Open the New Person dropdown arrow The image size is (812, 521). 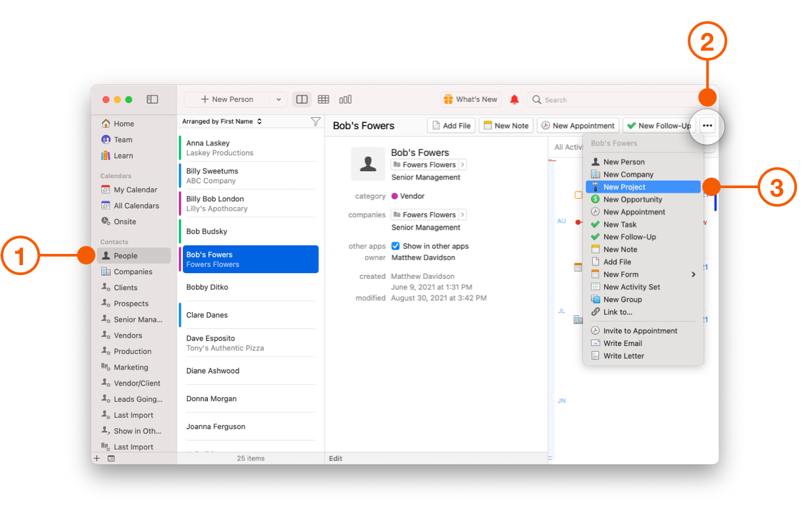tap(278, 99)
